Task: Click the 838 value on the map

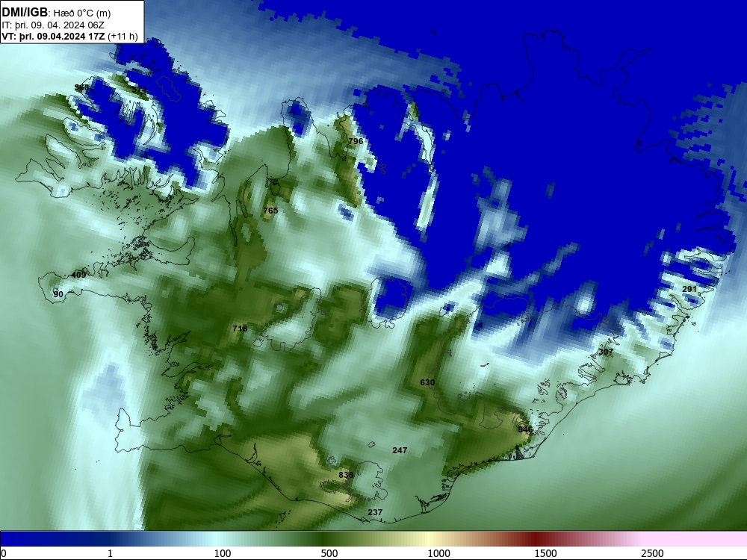Action: pyautogui.click(x=346, y=475)
